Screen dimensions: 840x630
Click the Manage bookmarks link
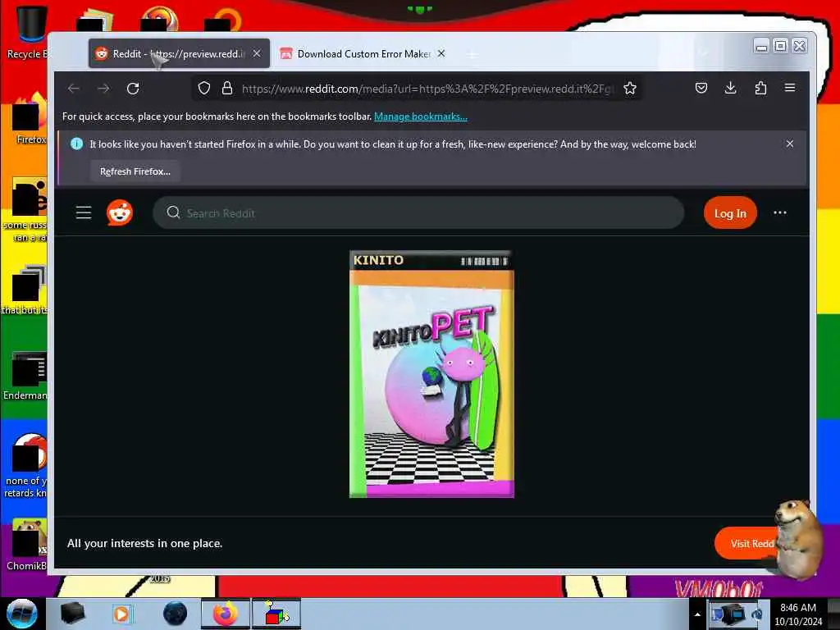point(421,116)
